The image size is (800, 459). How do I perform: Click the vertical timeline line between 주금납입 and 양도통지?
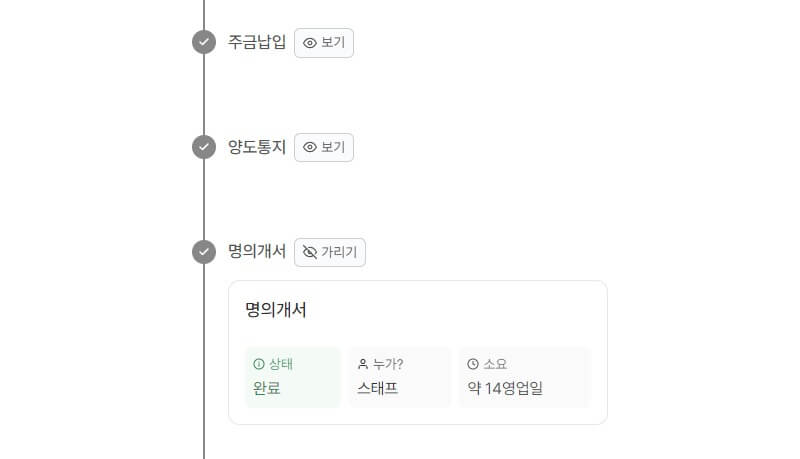(x=204, y=95)
